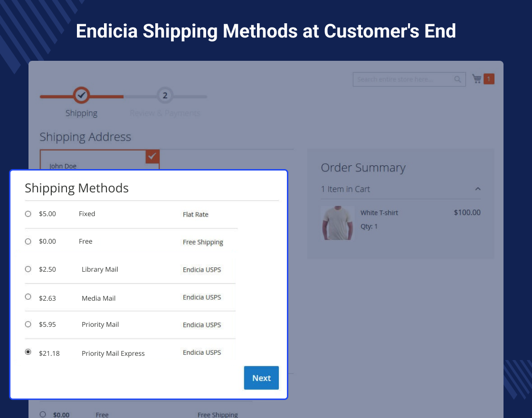Click the $5.95 price text
This screenshot has height=418, width=532.
coord(47,325)
